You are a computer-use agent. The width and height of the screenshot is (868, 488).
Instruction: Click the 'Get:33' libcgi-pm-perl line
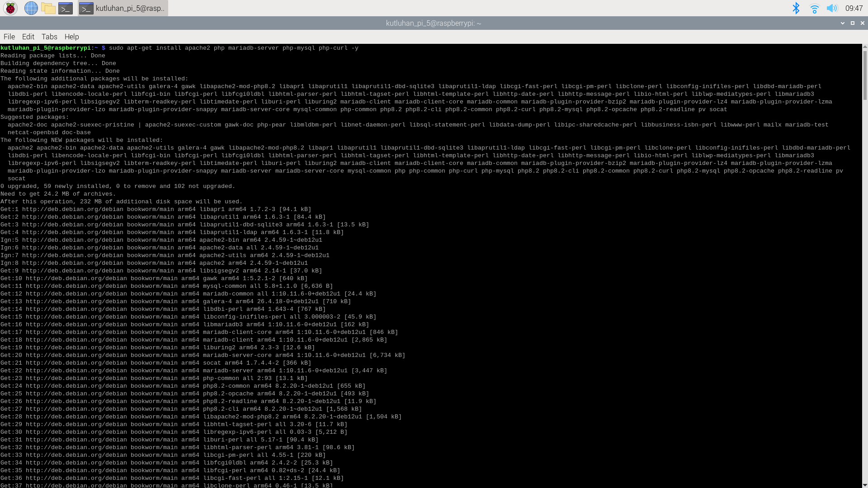[163, 455]
